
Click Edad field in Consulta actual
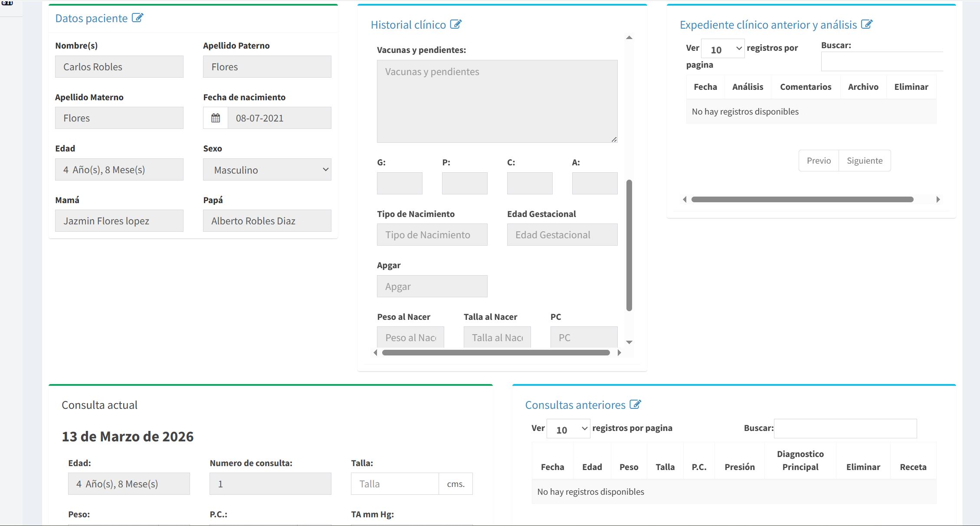(129, 483)
